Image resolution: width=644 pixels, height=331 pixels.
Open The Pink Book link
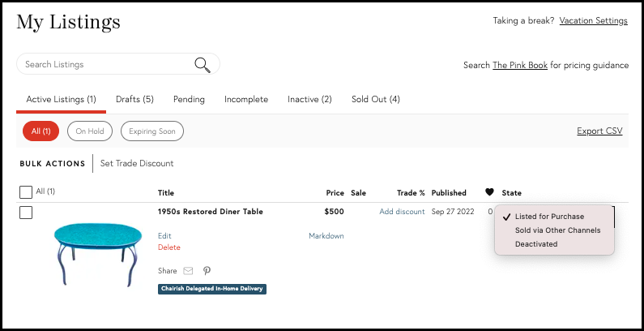(520, 65)
